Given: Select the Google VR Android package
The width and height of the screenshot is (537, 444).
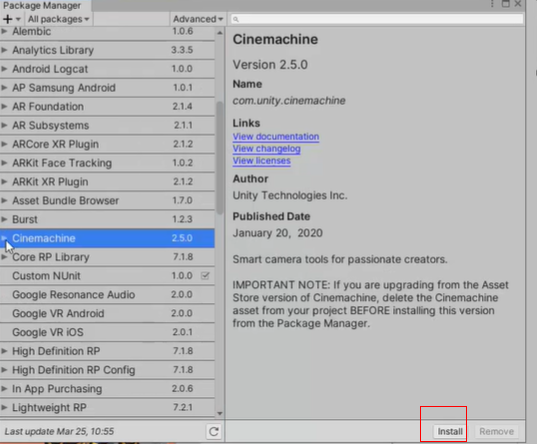Looking at the screenshot, I should (107, 313).
